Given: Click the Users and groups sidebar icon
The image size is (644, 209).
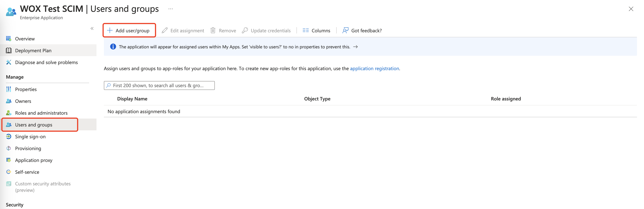Looking at the screenshot, I should 9,125.
